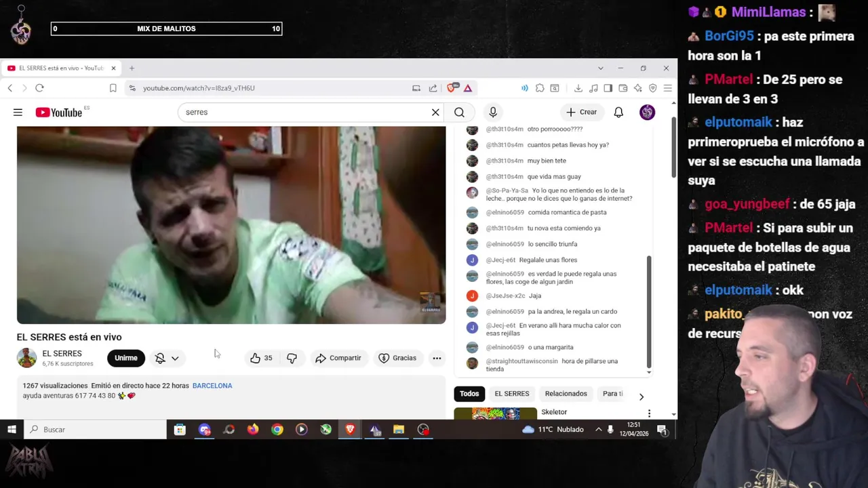The height and width of the screenshot is (488, 868).
Task: Open a new browser tab
Action: point(132,68)
